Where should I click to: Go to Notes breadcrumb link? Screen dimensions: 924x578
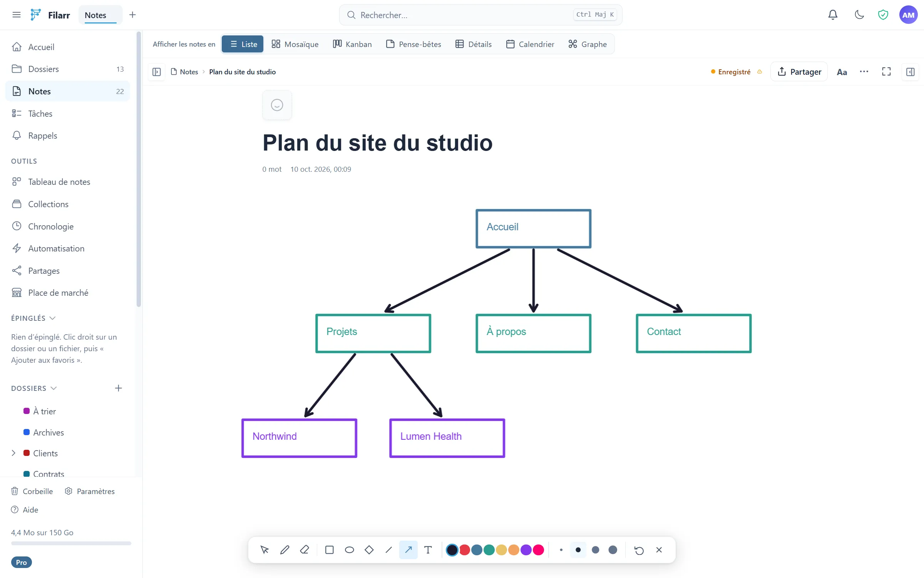click(184, 72)
